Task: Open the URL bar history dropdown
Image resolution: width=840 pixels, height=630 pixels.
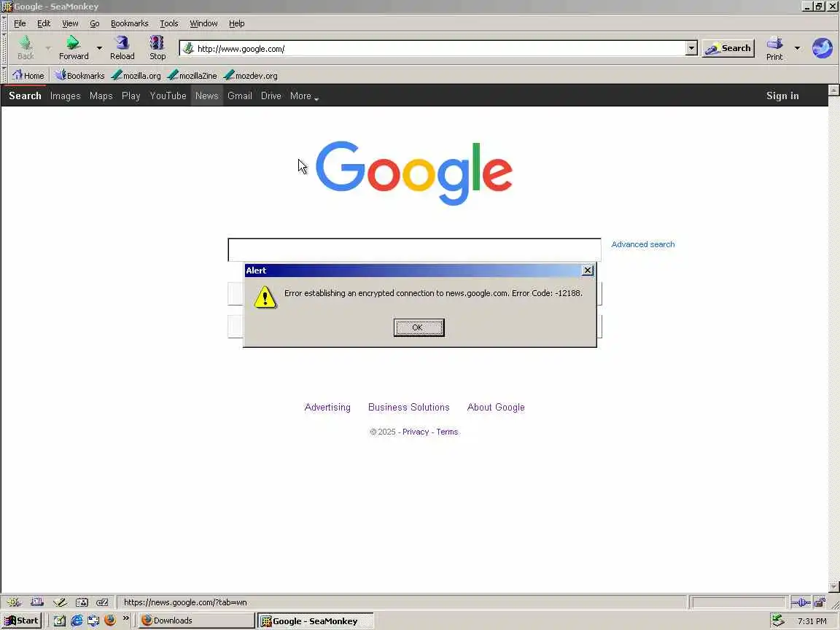Action: [x=691, y=48]
